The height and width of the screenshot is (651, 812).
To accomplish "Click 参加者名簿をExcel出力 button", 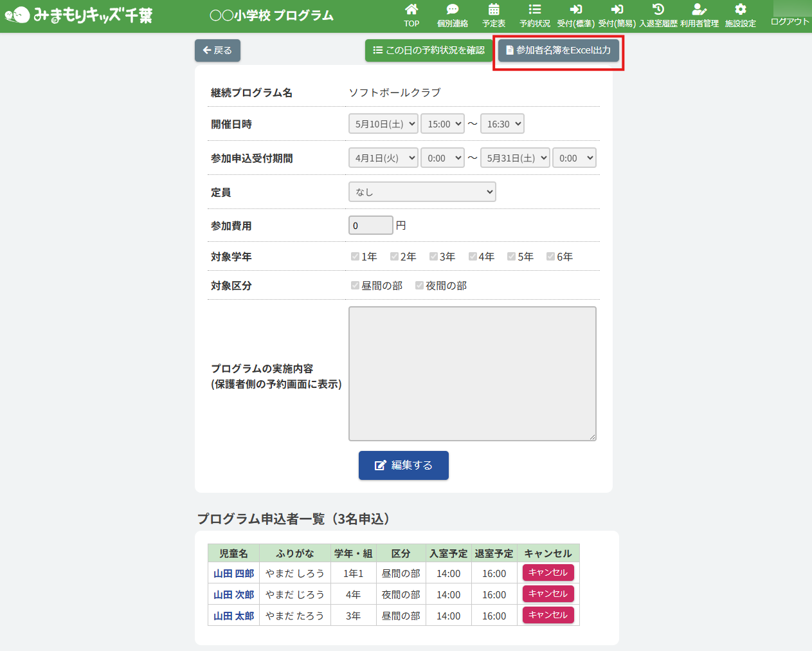I will (558, 50).
